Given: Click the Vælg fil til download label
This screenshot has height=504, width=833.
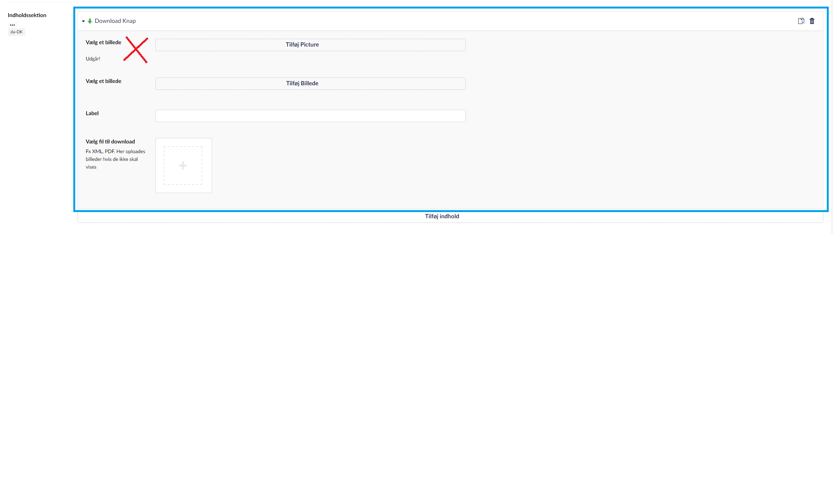Looking at the screenshot, I should 110,142.
